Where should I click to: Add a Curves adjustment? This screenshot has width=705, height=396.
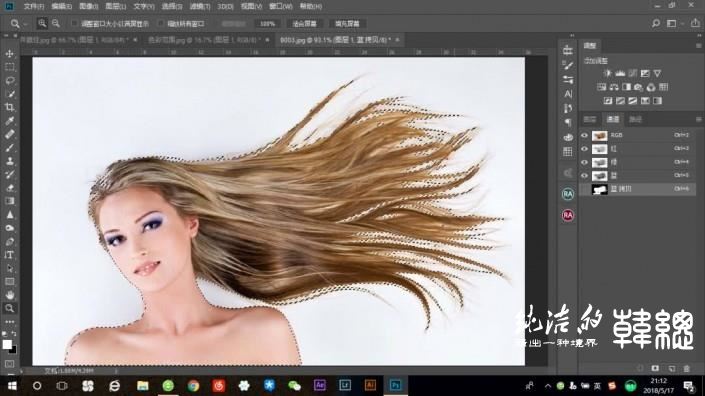[633, 73]
